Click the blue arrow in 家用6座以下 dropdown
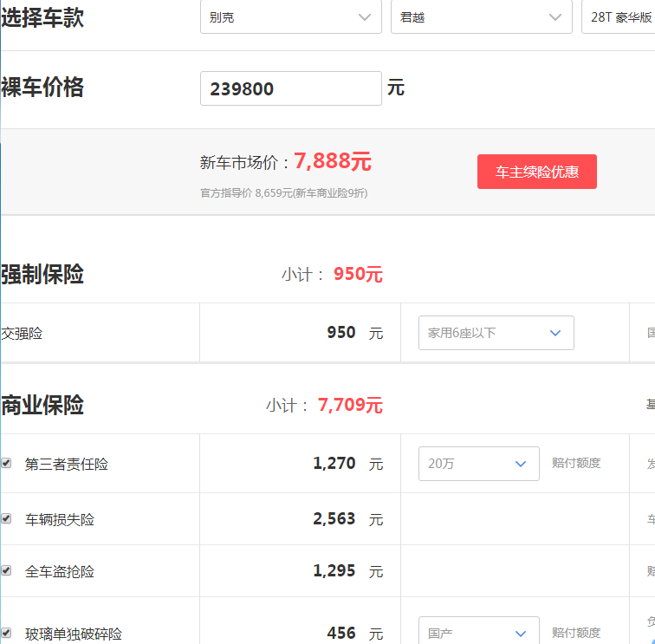Viewport: 655px width, 644px height. pos(555,333)
